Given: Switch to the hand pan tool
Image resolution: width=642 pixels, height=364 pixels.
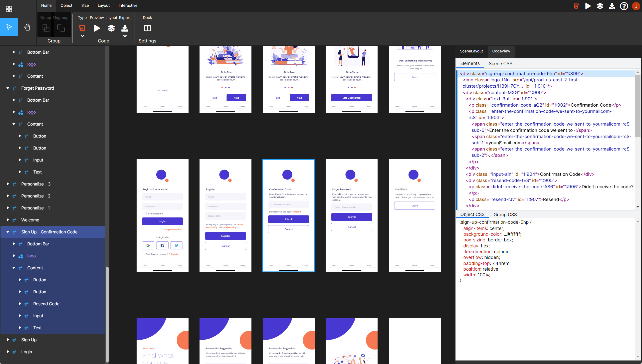Looking at the screenshot, I should pos(27,27).
